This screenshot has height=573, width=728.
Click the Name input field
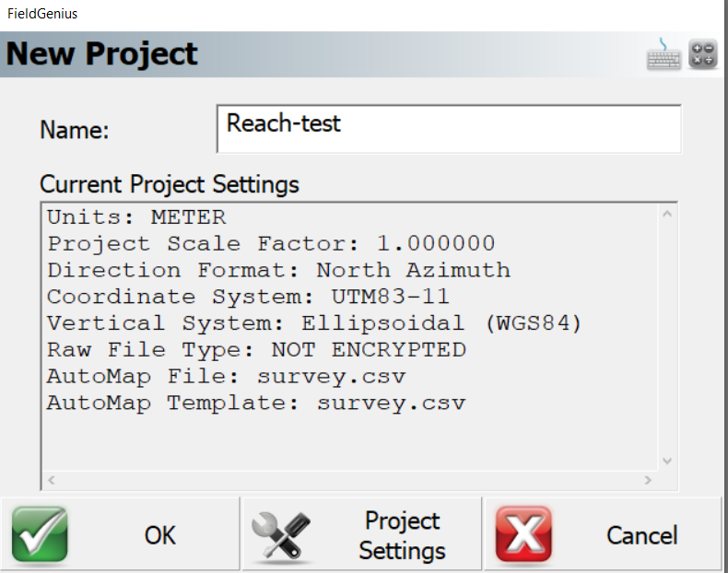[x=449, y=129]
